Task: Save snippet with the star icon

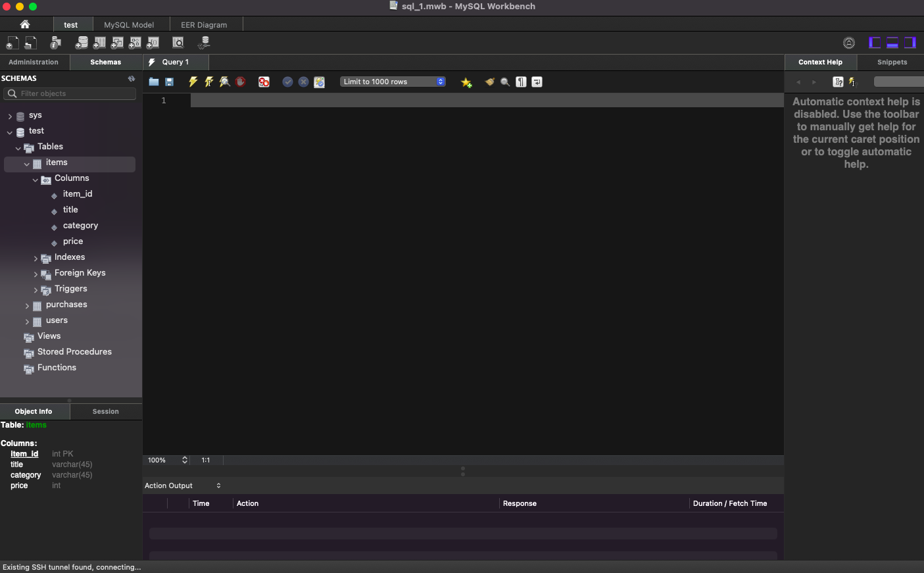Action: point(466,82)
